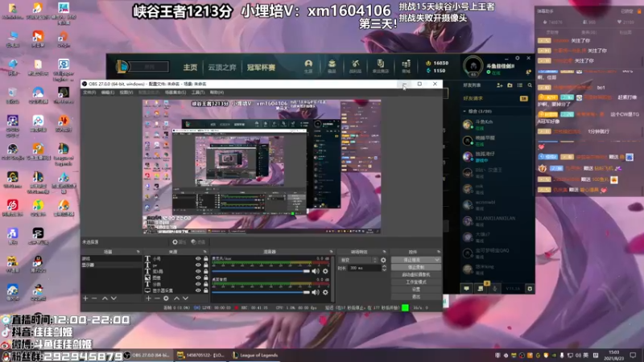Hide the 图像 image source
This screenshot has height=362, width=644.
coord(198,278)
